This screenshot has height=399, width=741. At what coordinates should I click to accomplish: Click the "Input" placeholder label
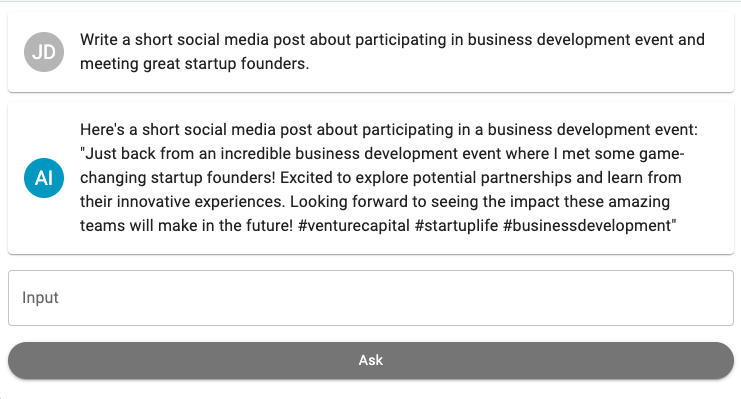[40, 298]
